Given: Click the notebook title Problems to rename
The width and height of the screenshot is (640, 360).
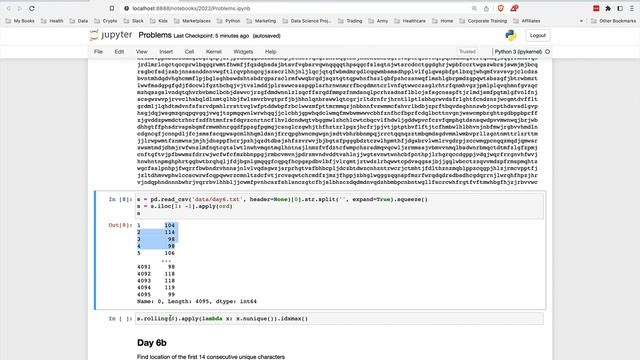Looking at the screenshot, I should point(155,36).
